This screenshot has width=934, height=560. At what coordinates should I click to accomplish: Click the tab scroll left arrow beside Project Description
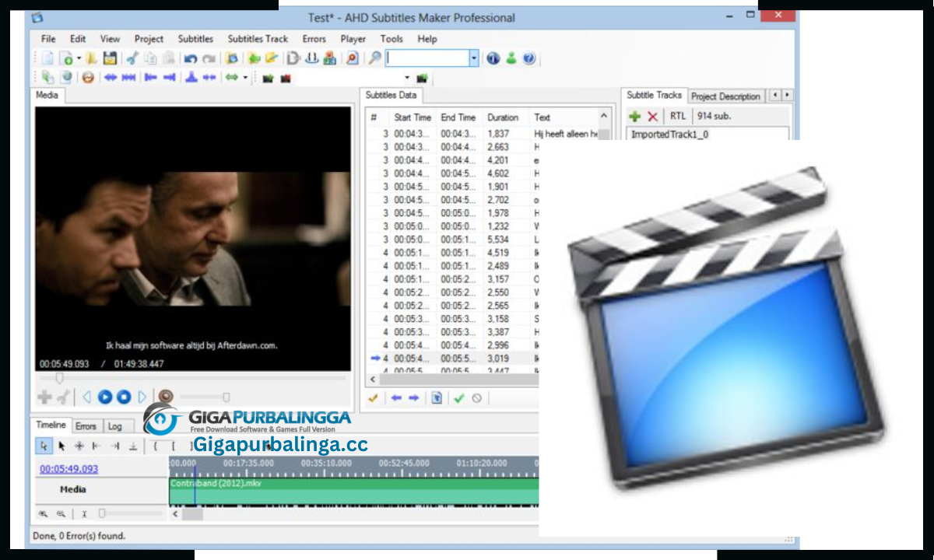tap(774, 96)
